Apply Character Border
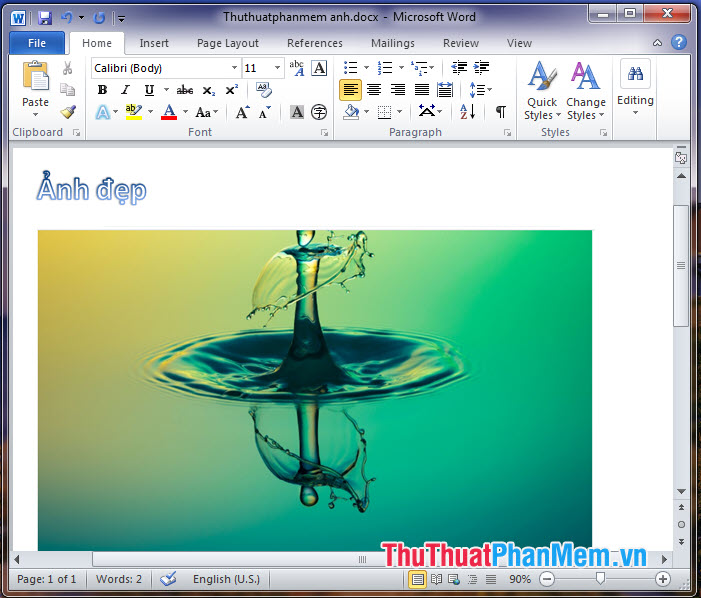Image resolution: width=701 pixels, height=598 pixels. coord(319,68)
